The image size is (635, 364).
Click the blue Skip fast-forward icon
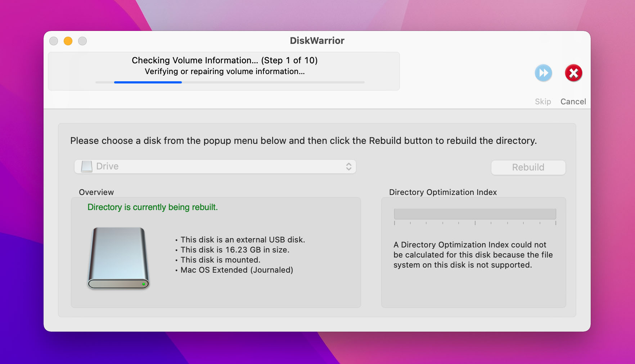point(543,73)
